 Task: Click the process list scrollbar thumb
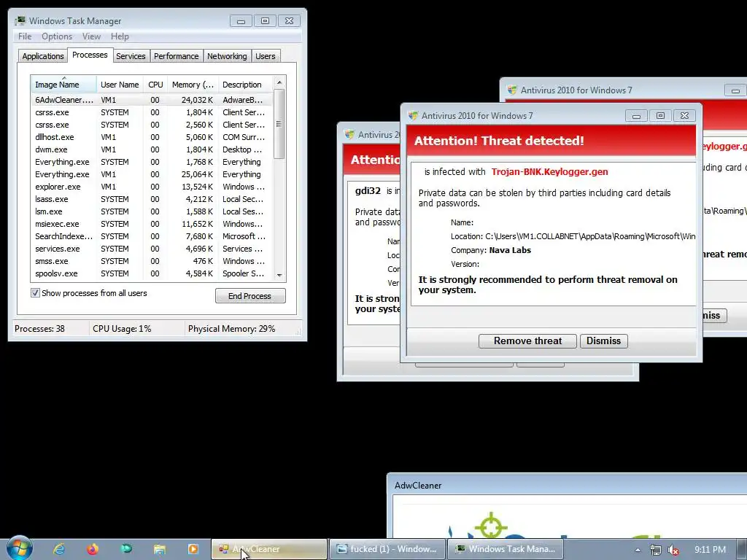tap(279, 124)
